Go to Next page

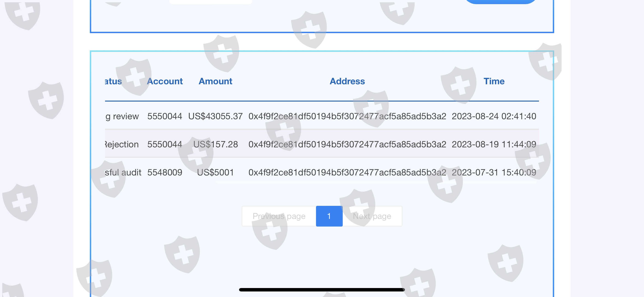(372, 216)
